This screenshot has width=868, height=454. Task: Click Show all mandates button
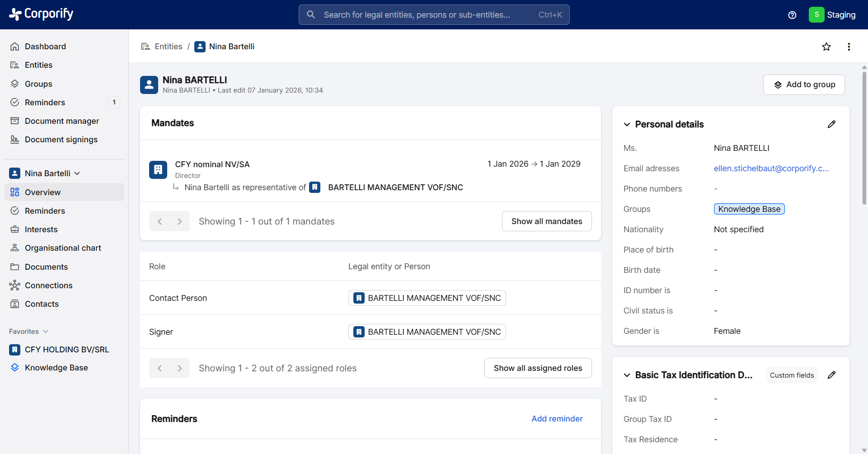pyautogui.click(x=546, y=221)
